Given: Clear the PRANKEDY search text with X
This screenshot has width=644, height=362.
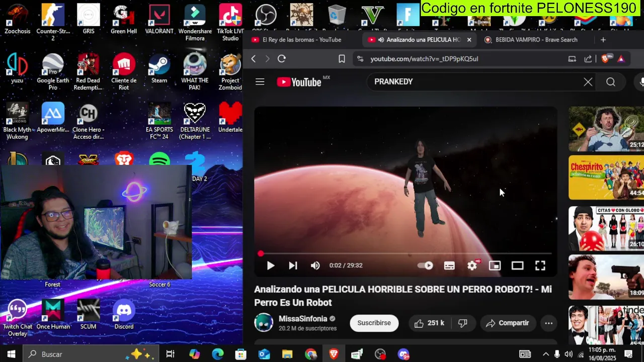Looking at the screenshot, I should click(588, 82).
